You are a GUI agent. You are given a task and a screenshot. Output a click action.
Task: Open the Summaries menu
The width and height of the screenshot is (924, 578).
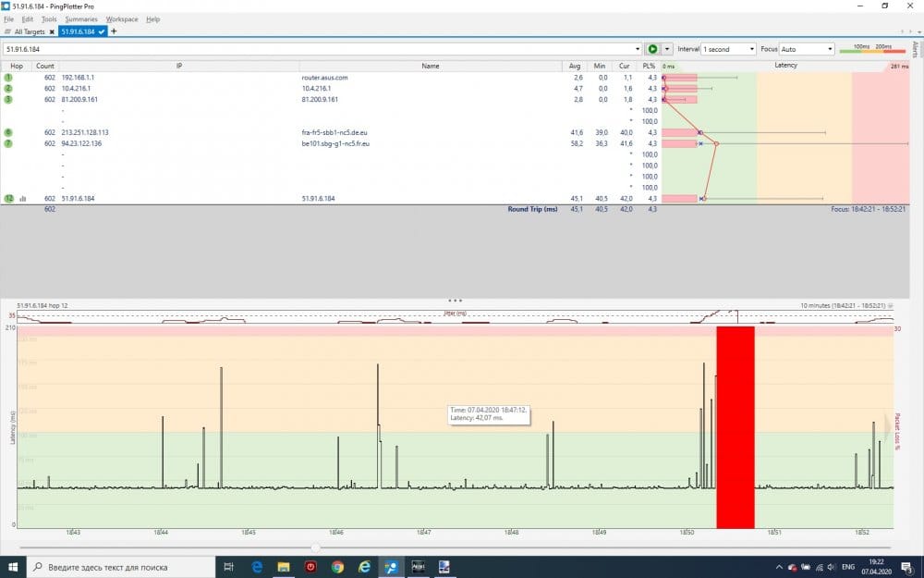(81, 18)
